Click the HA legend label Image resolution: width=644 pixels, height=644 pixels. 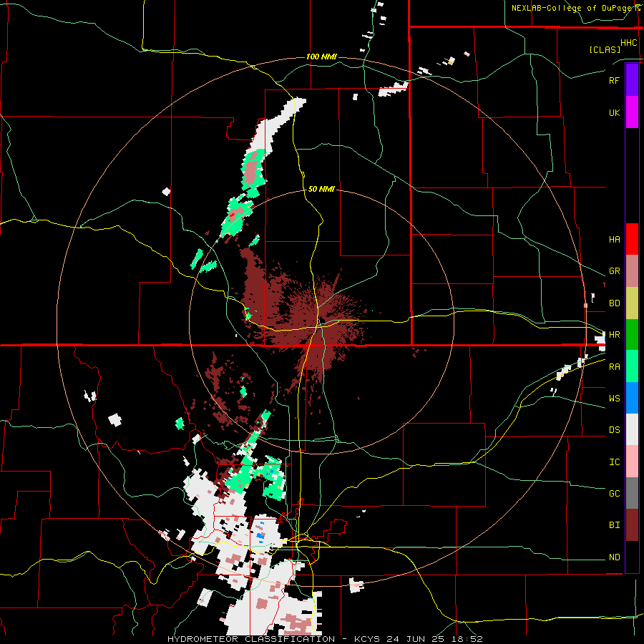coord(614,240)
